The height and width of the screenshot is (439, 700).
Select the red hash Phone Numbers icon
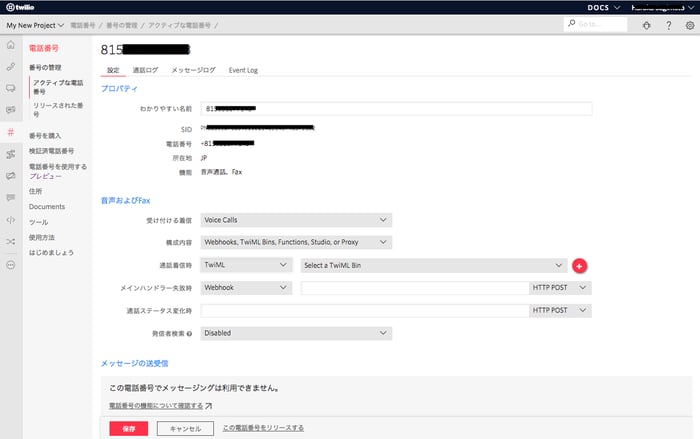pyautogui.click(x=11, y=132)
